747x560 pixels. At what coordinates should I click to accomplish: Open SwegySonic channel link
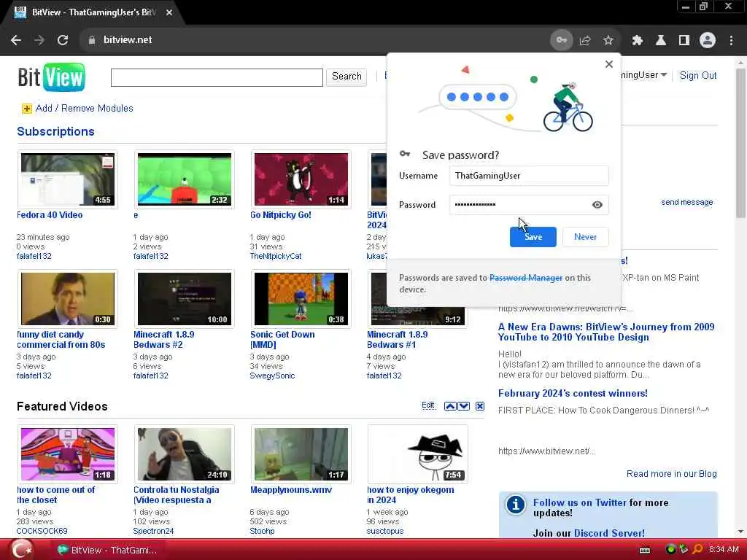[x=272, y=376]
